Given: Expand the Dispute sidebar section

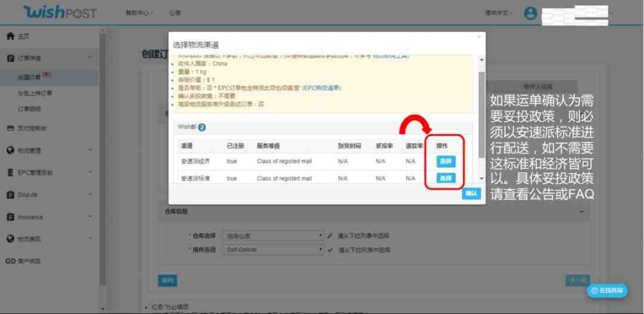Looking at the screenshot, I should tap(90, 195).
